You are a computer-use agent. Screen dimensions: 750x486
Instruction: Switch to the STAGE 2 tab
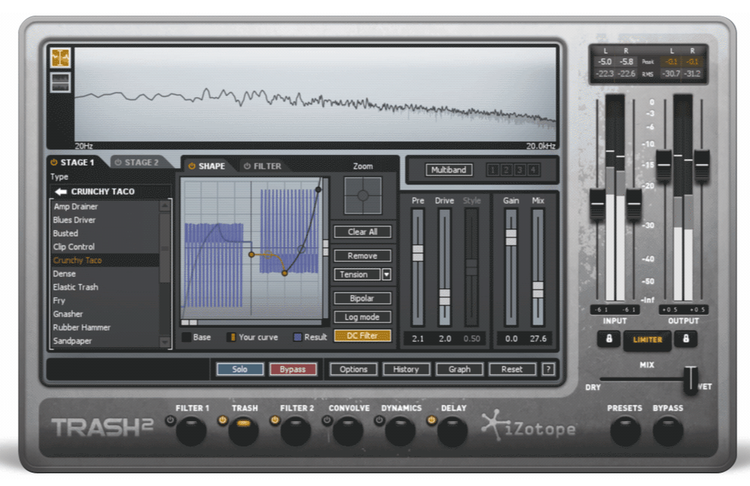coord(136,162)
